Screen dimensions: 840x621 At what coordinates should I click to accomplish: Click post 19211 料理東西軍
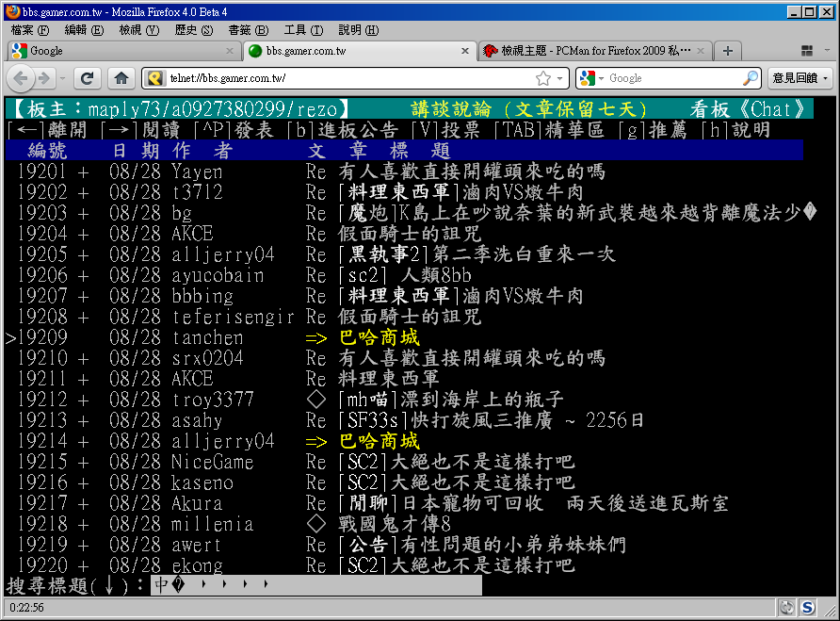pyautogui.click(x=388, y=379)
